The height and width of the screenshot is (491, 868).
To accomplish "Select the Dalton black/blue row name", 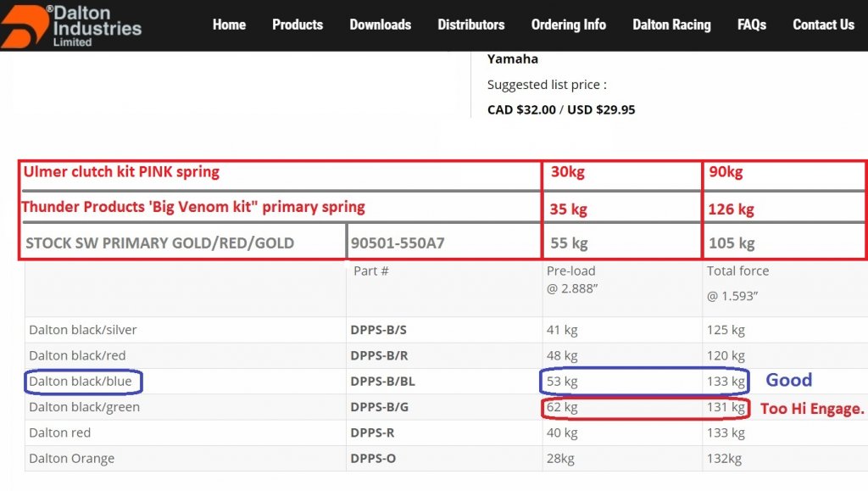I will point(81,382).
